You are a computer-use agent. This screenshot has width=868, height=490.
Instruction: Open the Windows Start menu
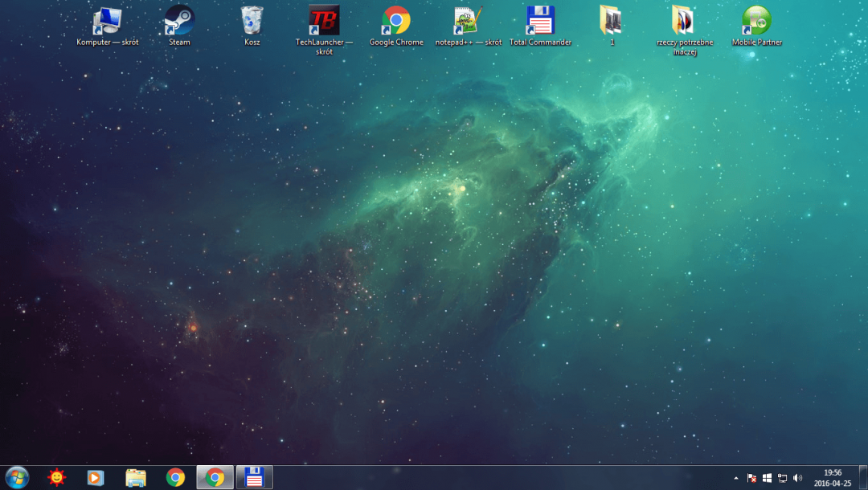point(17,477)
